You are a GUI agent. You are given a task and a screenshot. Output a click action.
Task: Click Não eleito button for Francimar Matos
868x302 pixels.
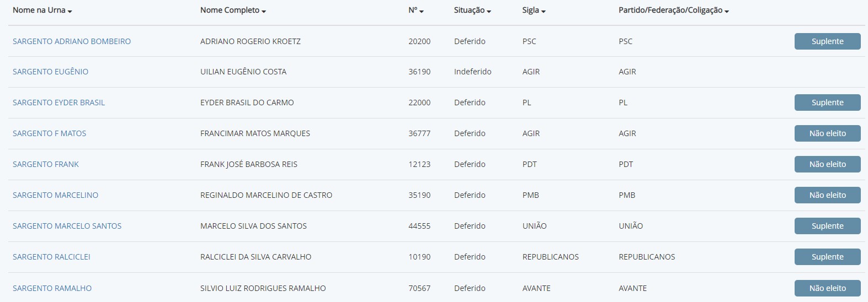click(827, 133)
